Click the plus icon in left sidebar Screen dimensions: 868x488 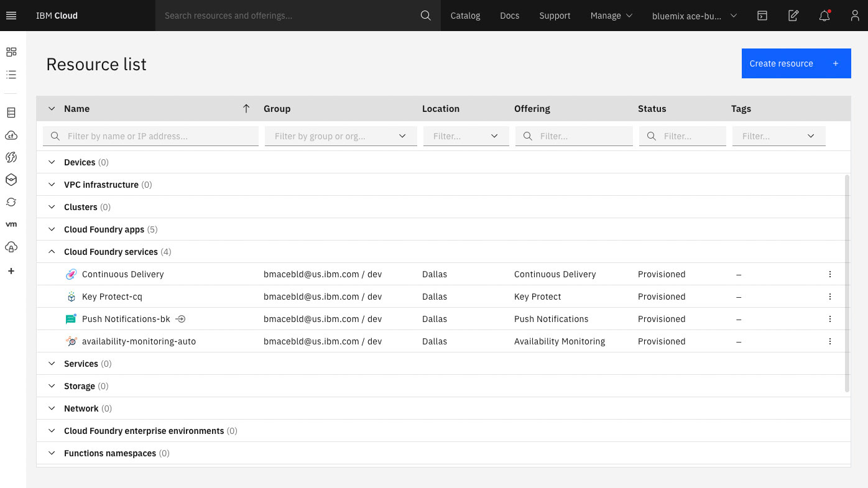tap(11, 271)
